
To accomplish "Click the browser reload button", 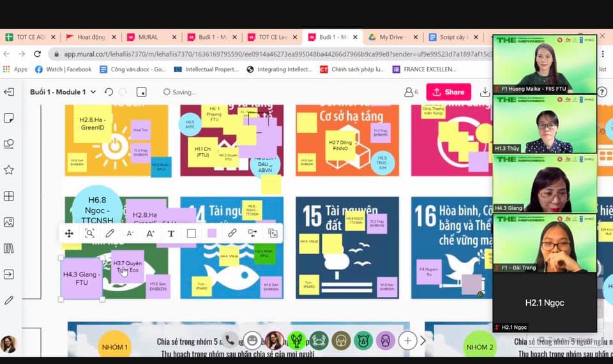I will [37, 54].
